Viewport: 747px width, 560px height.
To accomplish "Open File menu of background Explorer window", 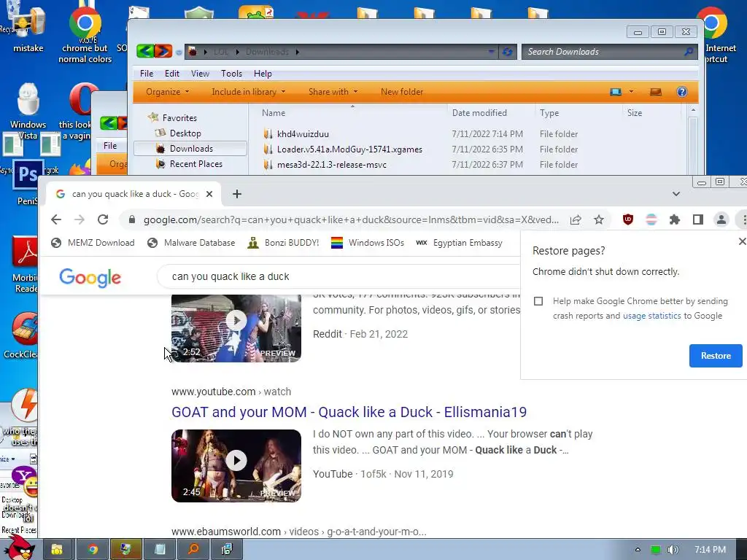I will 110,146.
